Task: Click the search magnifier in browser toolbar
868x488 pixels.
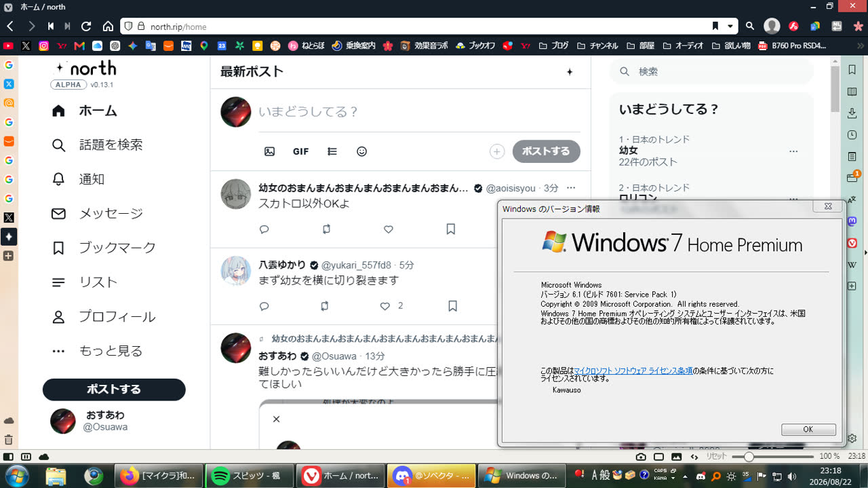Action: pos(750,26)
